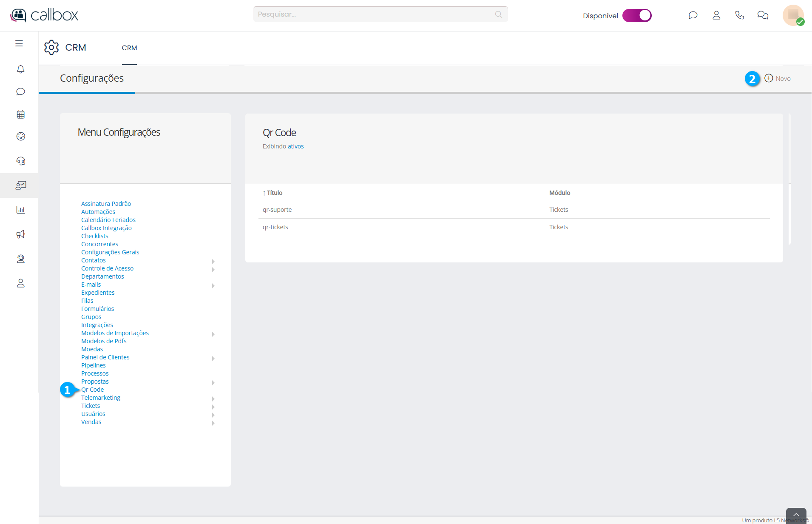Click the megaphone campaigns icon
The width and height of the screenshot is (812, 524).
tap(20, 234)
